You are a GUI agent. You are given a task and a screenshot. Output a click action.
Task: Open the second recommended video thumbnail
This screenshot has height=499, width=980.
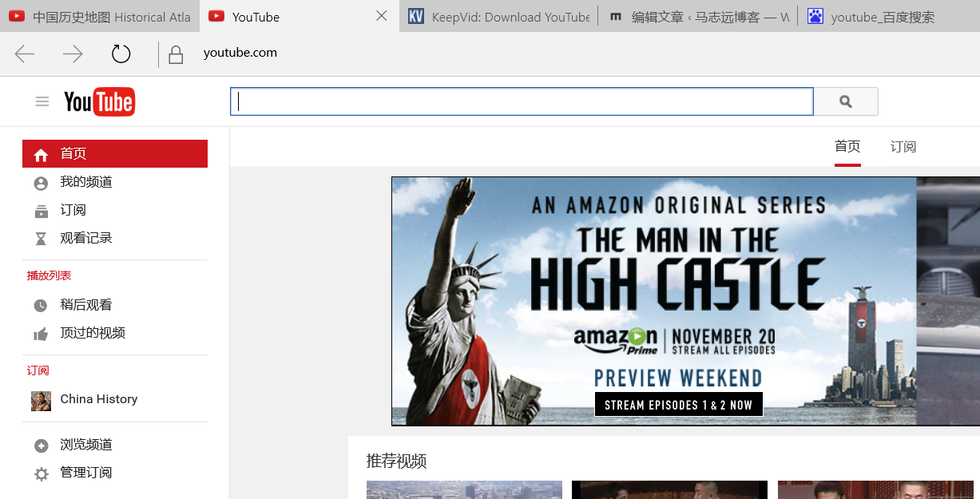(669, 489)
